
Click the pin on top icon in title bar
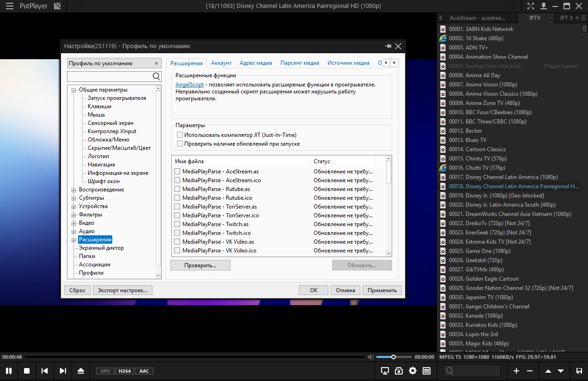point(544,6)
